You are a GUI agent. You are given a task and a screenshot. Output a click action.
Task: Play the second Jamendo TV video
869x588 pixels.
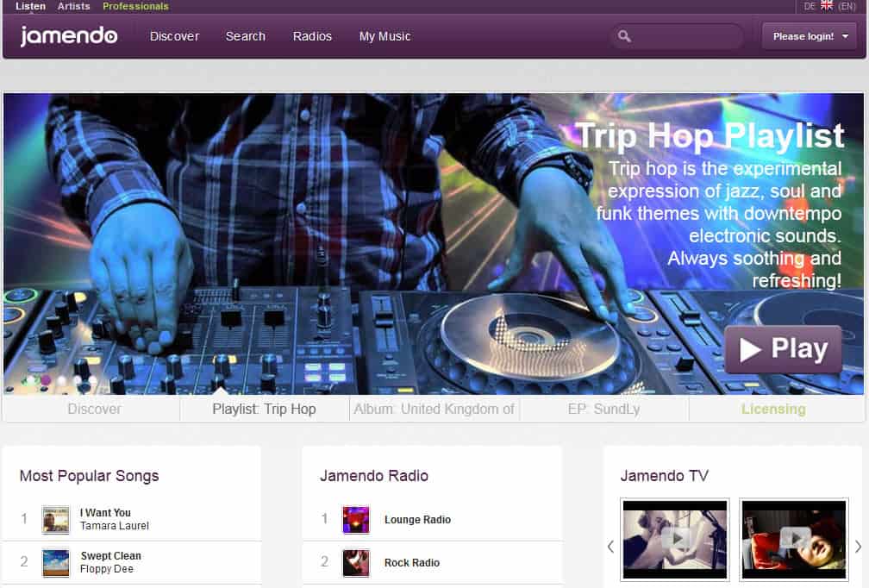point(794,539)
